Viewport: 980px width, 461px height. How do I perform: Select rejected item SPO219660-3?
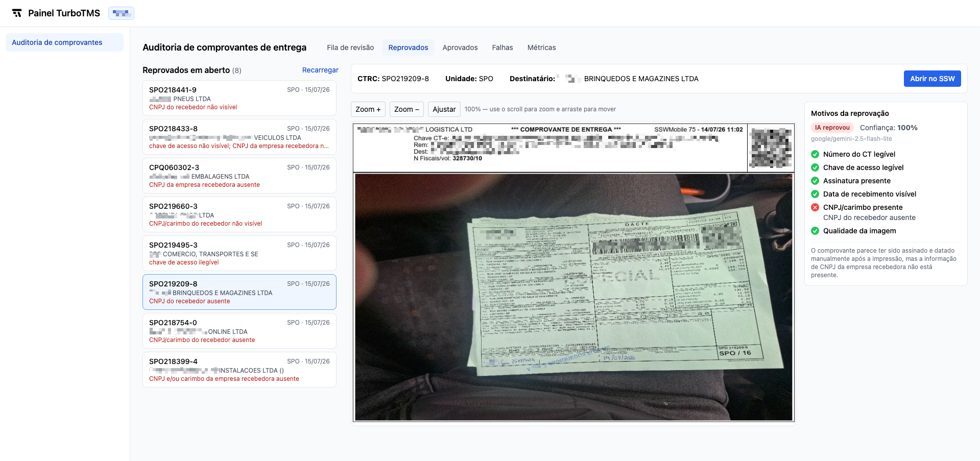pyautogui.click(x=240, y=214)
